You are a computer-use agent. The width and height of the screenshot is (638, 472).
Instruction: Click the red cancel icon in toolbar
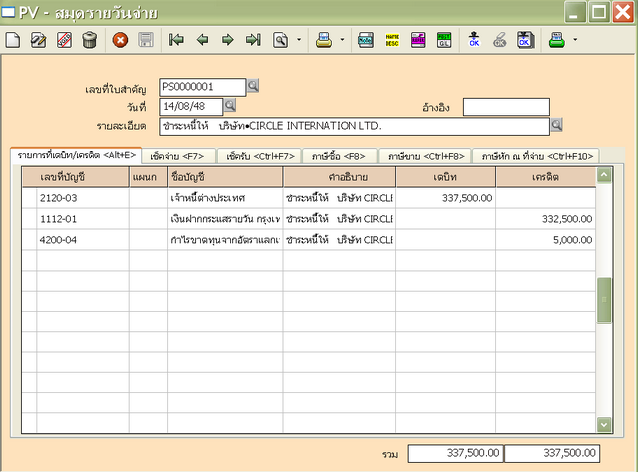tap(120, 41)
